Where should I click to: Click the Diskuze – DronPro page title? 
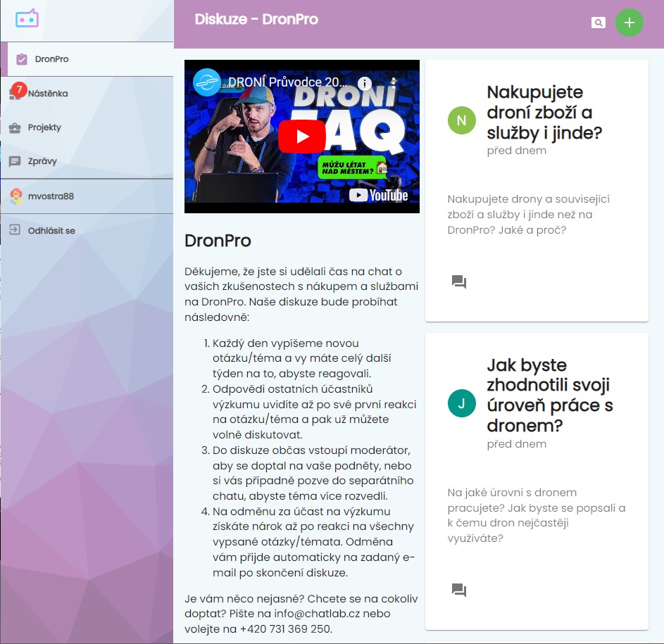pyautogui.click(x=256, y=20)
